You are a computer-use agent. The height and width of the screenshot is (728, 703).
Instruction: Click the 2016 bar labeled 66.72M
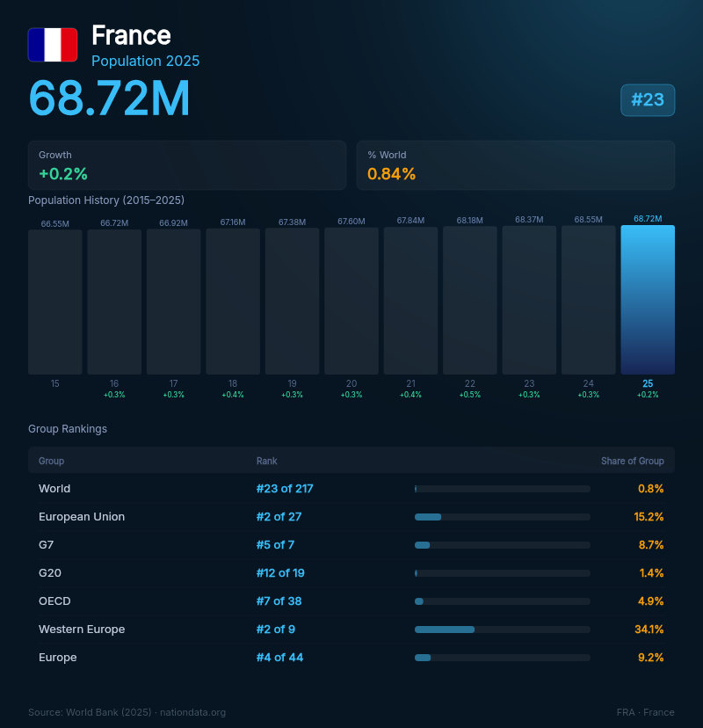point(114,302)
